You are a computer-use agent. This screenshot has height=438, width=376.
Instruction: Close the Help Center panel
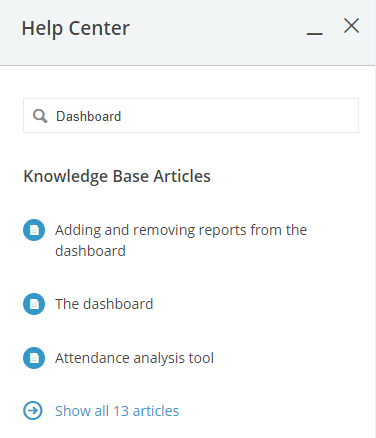point(351,26)
